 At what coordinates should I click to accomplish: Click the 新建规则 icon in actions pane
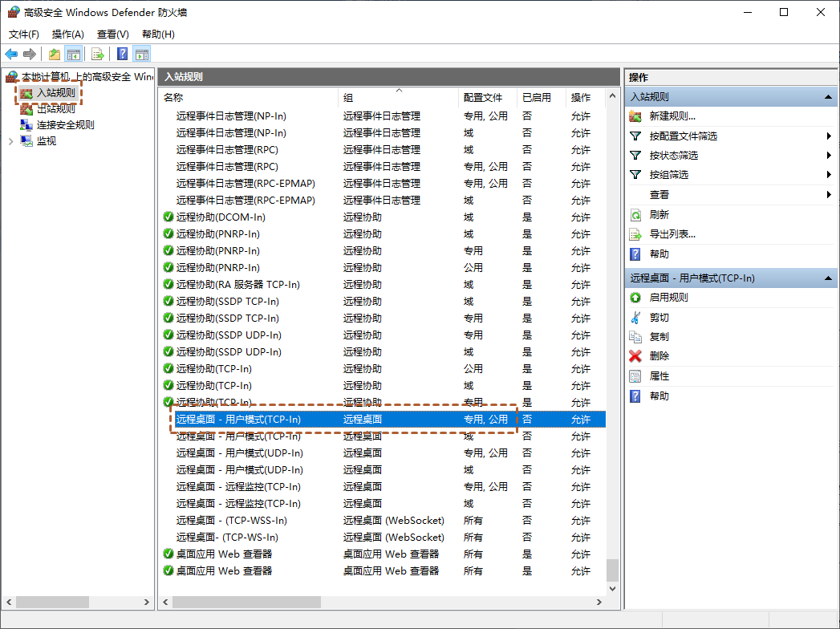pyautogui.click(x=635, y=116)
